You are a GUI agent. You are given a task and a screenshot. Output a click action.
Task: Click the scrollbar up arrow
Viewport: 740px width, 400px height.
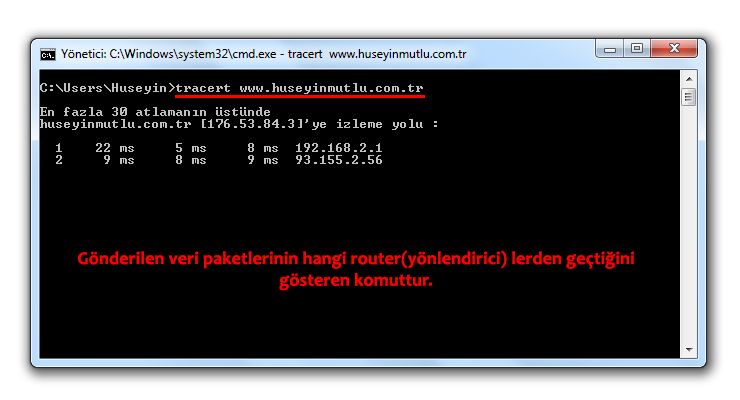pyautogui.click(x=689, y=79)
